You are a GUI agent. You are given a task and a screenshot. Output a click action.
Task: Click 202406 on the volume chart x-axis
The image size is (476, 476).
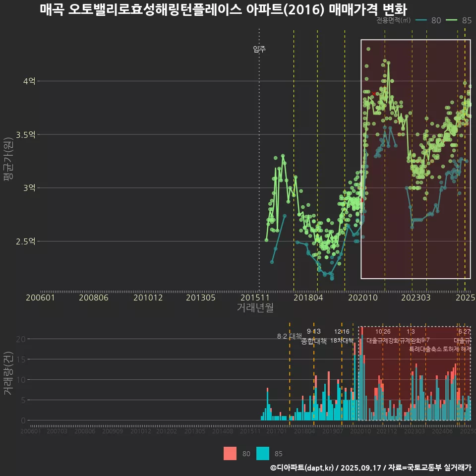click(442, 431)
